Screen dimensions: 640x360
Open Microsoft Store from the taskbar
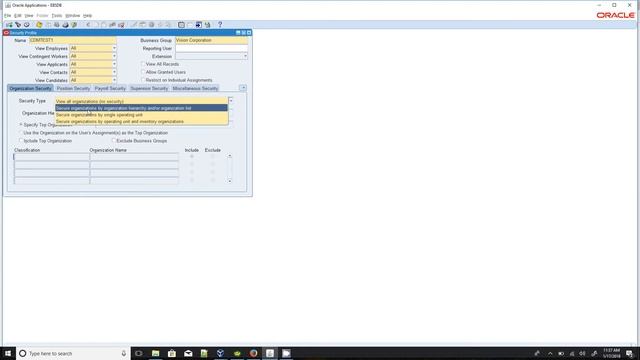[x=172, y=353]
